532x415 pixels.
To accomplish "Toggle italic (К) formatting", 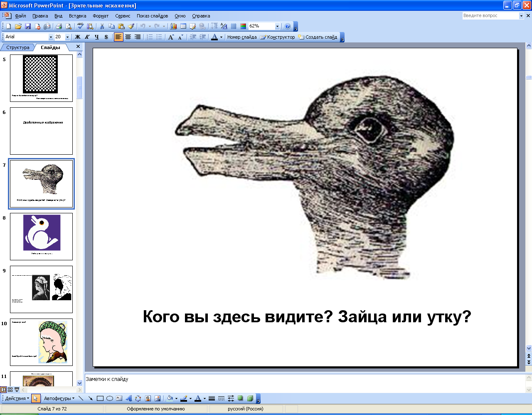I will click(87, 37).
